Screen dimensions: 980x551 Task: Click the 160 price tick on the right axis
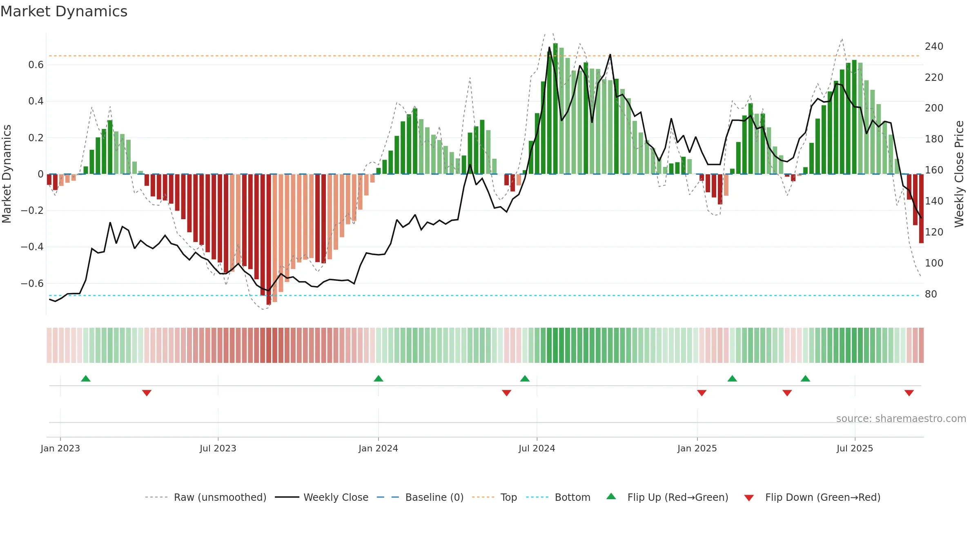pos(934,170)
